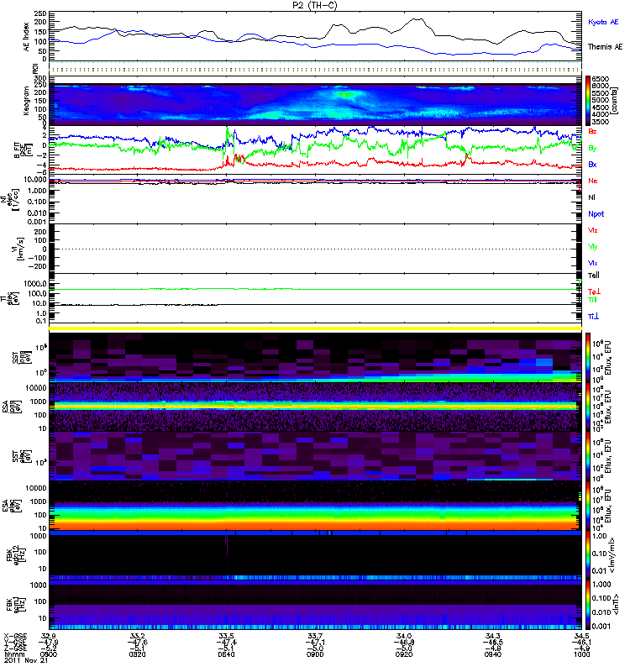Select the 0840 time axis tick label
The width and height of the screenshot is (630, 672).
coord(227,658)
